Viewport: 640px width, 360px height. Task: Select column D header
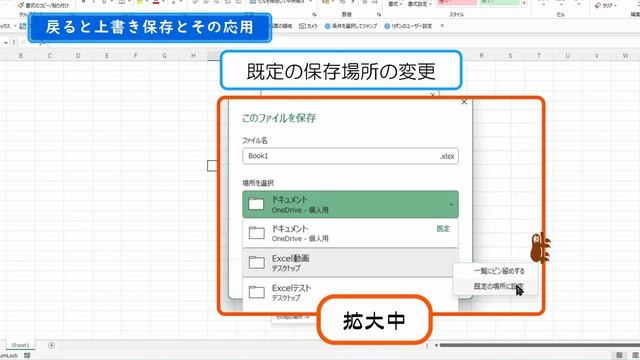coord(78,56)
